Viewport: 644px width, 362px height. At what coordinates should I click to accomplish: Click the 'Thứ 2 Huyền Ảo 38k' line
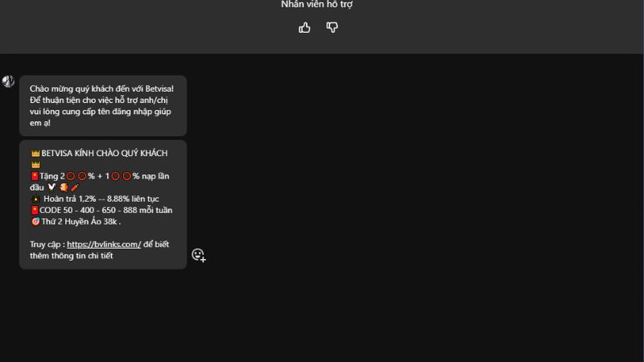pos(76,222)
